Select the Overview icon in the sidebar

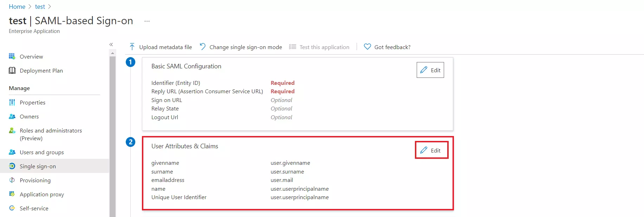pos(12,56)
